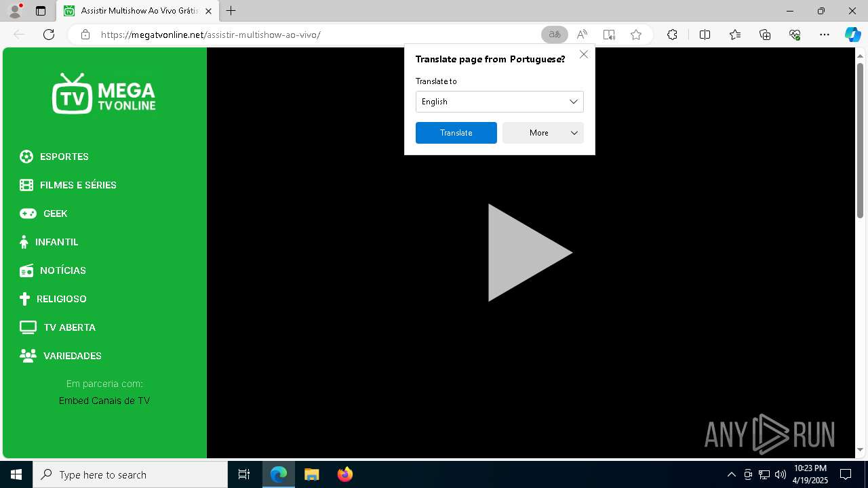
Task: Follow the Embed Canais de TV link
Action: pos(104,401)
